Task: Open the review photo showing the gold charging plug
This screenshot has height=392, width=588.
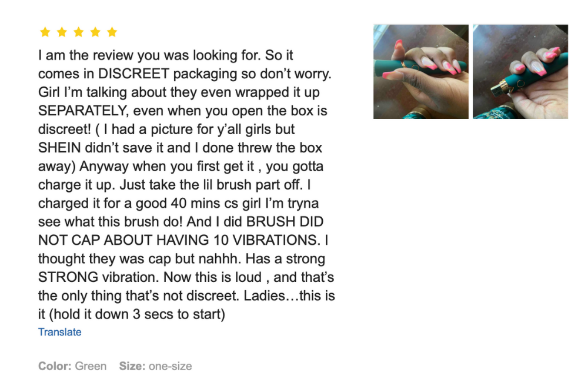Action: [x=520, y=72]
